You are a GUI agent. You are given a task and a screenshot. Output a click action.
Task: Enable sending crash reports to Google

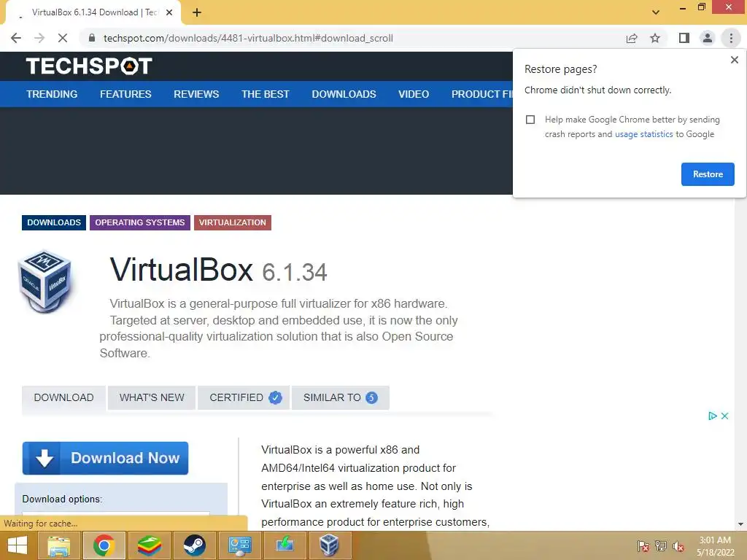click(x=530, y=120)
